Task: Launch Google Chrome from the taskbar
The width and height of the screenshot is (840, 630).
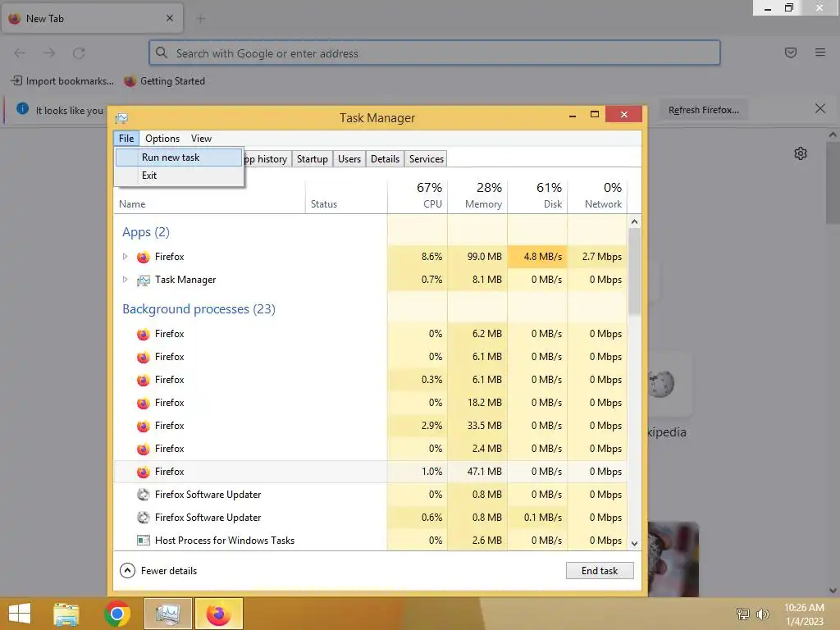Action: click(116, 614)
